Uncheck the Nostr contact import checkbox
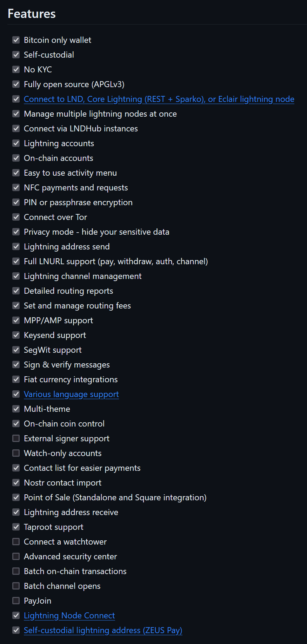The image size is (307, 644). coord(16,483)
